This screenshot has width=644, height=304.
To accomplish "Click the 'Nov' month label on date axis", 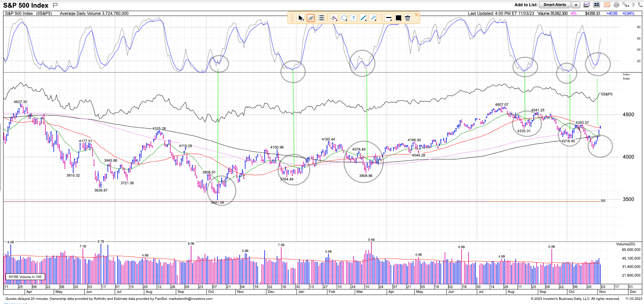I will pos(602,292).
